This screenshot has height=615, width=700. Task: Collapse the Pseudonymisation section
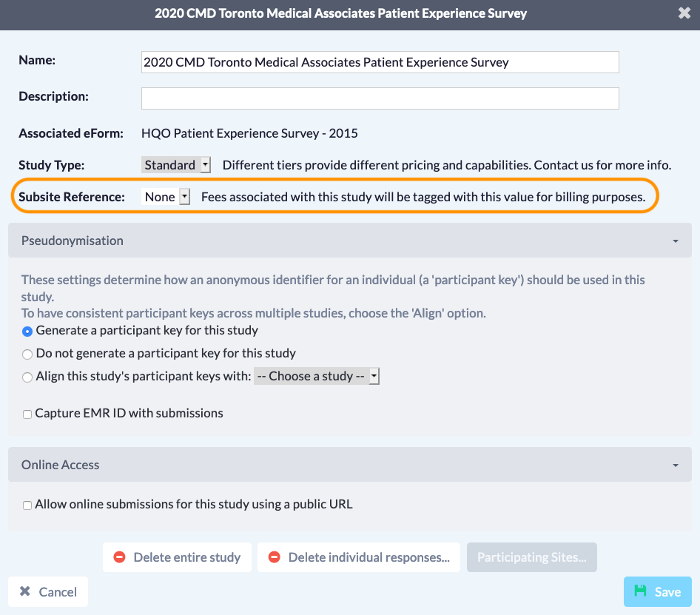click(x=349, y=241)
